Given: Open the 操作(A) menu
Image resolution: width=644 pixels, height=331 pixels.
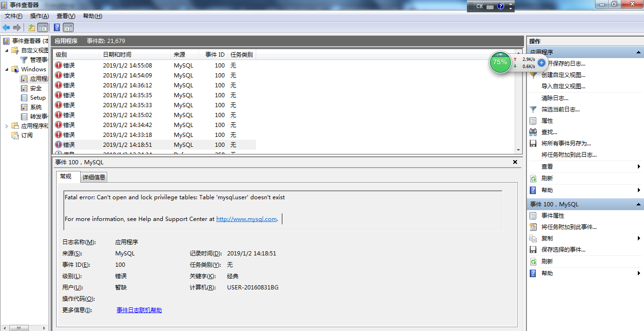Looking at the screenshot, I should coord(39,16).
